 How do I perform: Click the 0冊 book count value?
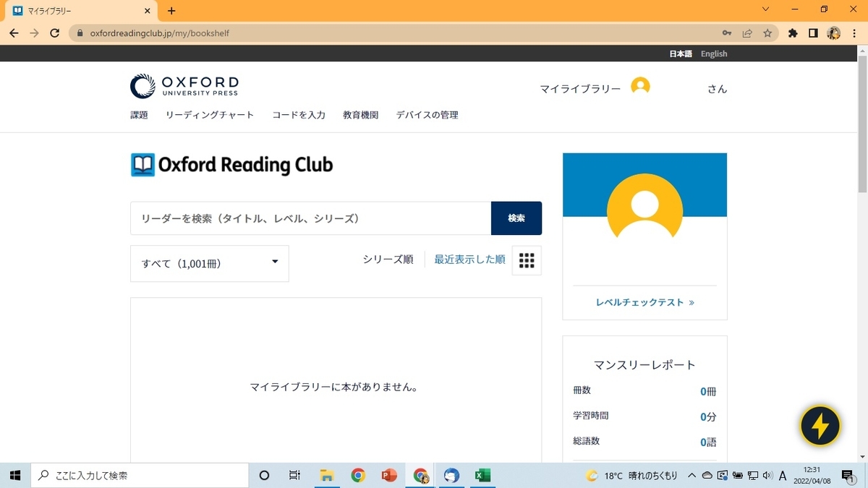click(x=708, y=392)
